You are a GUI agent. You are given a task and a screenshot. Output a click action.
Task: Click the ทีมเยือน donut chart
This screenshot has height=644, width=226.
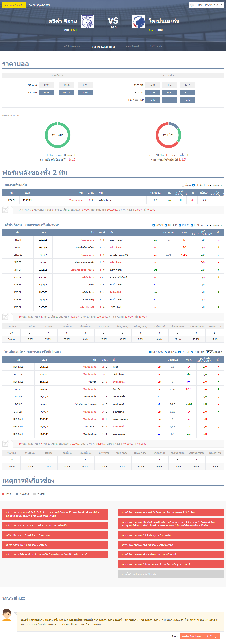[168, 135]
